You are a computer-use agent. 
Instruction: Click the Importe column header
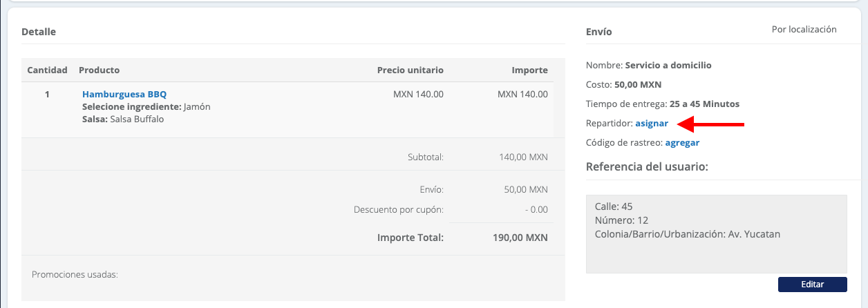point(529,70)
